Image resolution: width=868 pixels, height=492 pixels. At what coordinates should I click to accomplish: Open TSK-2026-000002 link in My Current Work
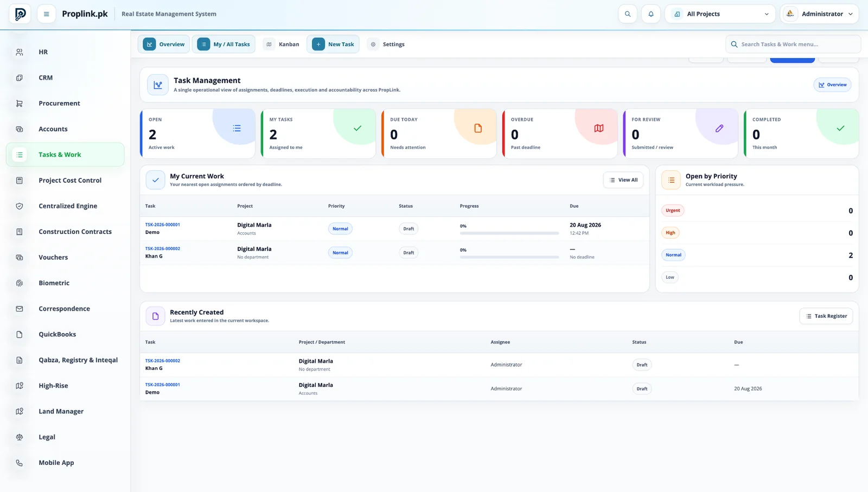(163, 248)
